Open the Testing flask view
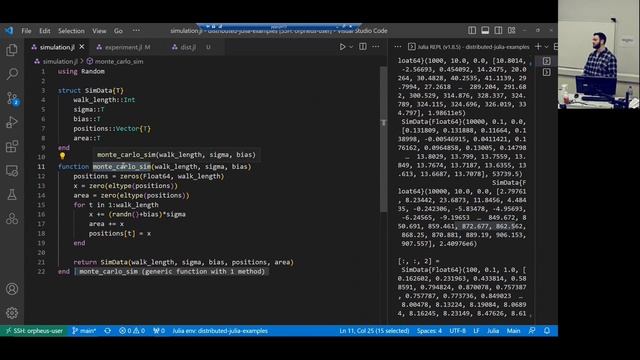The image size is (640, 360). point(12,195)
